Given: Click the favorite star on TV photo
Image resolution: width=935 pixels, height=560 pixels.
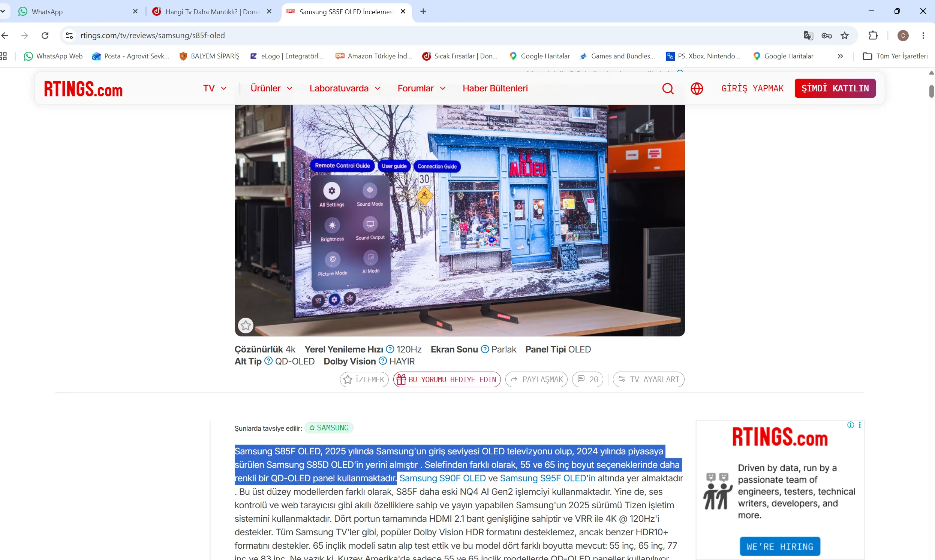Looking at the screenshot, I should pos(246,325).
